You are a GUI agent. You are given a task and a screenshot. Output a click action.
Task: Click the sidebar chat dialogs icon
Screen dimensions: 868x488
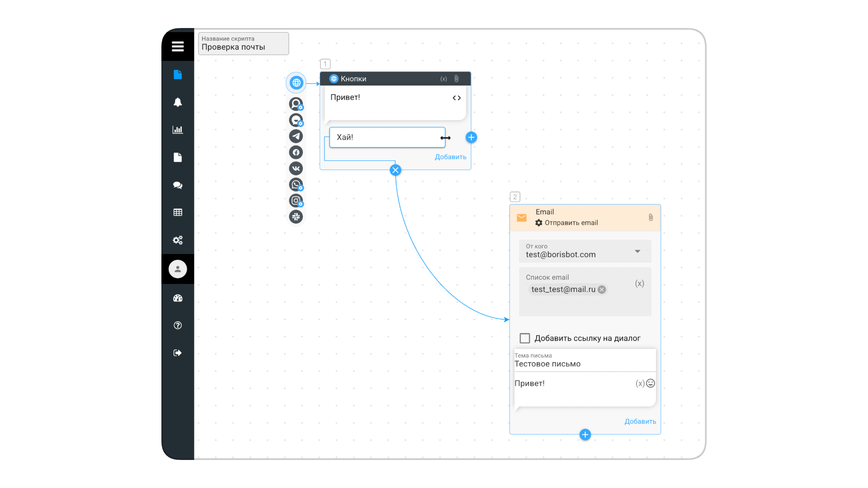point(178,185)
